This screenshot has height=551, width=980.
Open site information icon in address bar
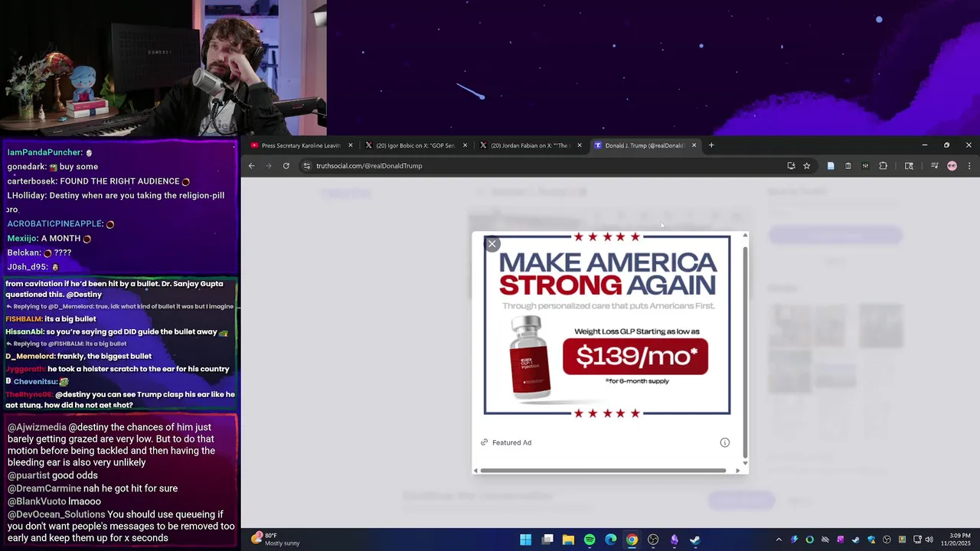pyautogui.click(x=307, y=165)
